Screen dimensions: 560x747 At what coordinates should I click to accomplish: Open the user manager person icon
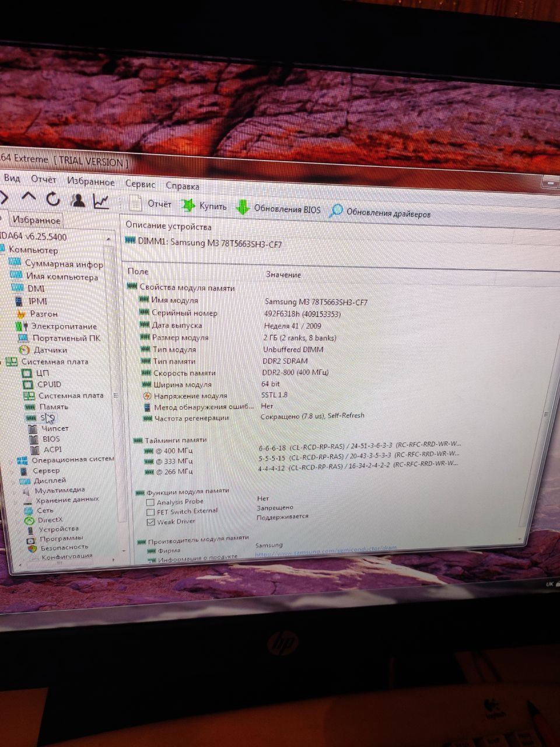pos(78,200)
